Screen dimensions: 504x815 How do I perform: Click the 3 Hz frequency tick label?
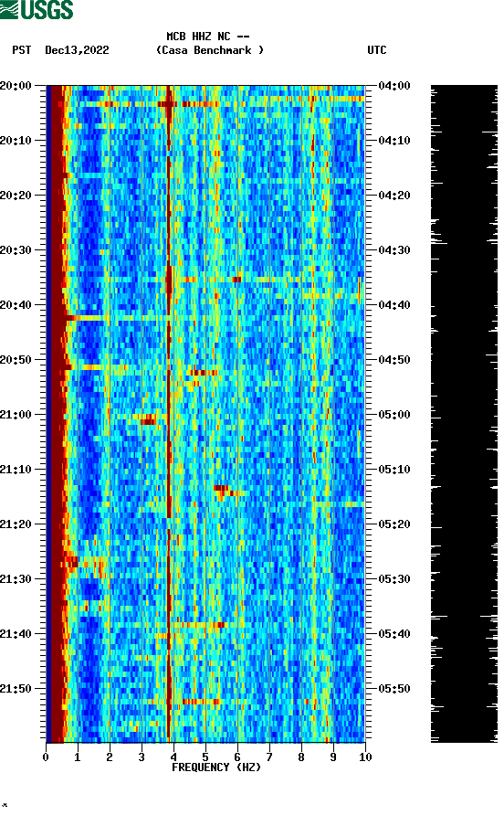pyautogui.click(x=142, y=757)
